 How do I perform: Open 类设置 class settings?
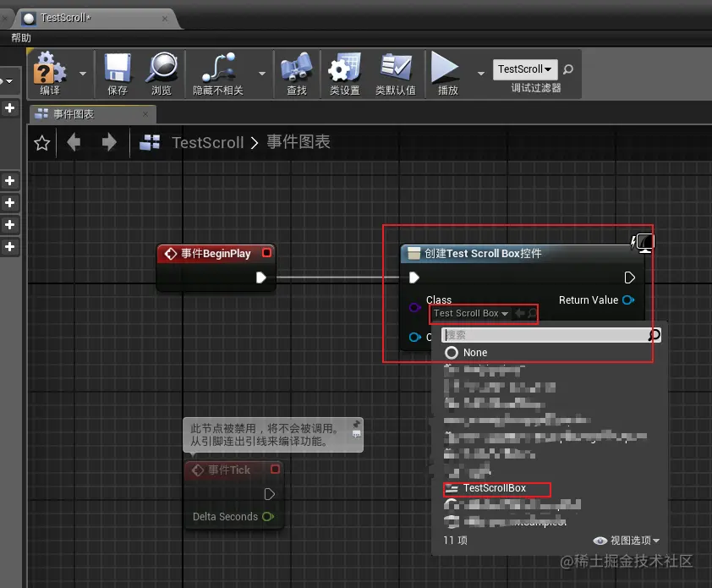pos(345,74)
